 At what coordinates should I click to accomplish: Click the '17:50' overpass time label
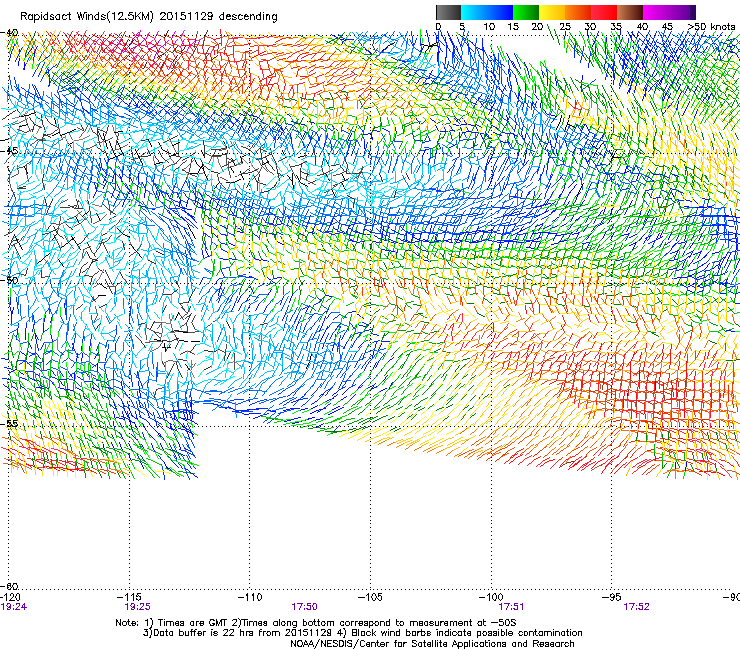click(304, 607)
